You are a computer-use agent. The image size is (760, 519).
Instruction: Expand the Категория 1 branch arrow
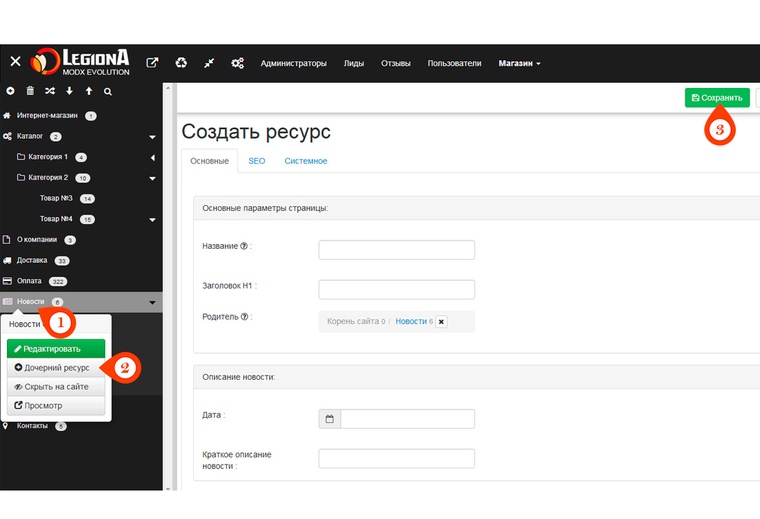[x=153, y=158]
